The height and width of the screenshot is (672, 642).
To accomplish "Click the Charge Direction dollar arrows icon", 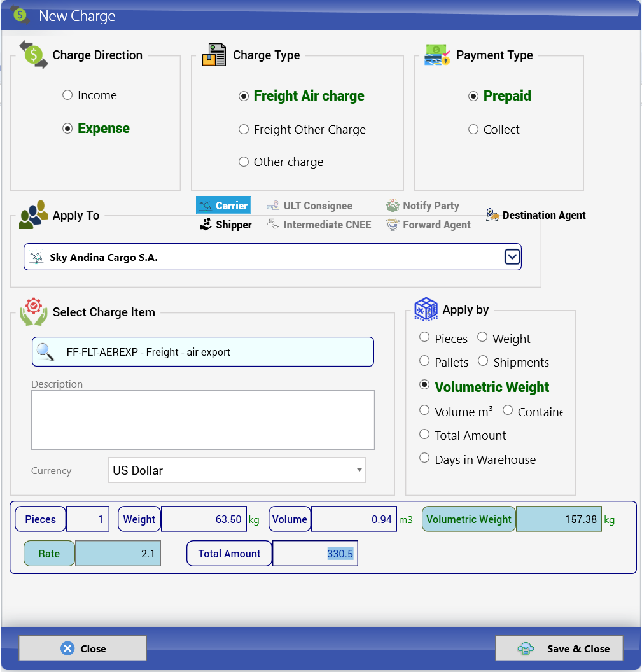I will [x=34, y=55].
